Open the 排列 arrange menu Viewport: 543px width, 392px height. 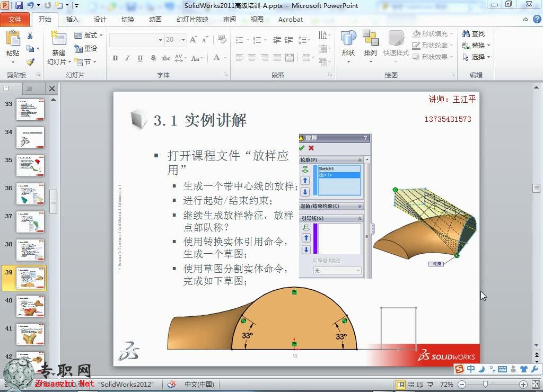tap(370, 47)
